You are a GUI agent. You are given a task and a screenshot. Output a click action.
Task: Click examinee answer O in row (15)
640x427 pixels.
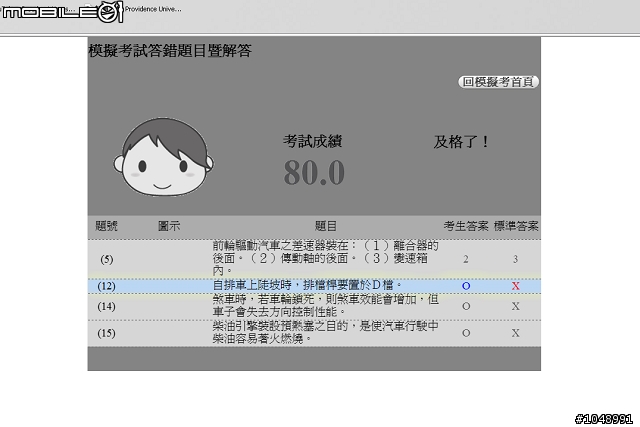[x=466, y=333]
